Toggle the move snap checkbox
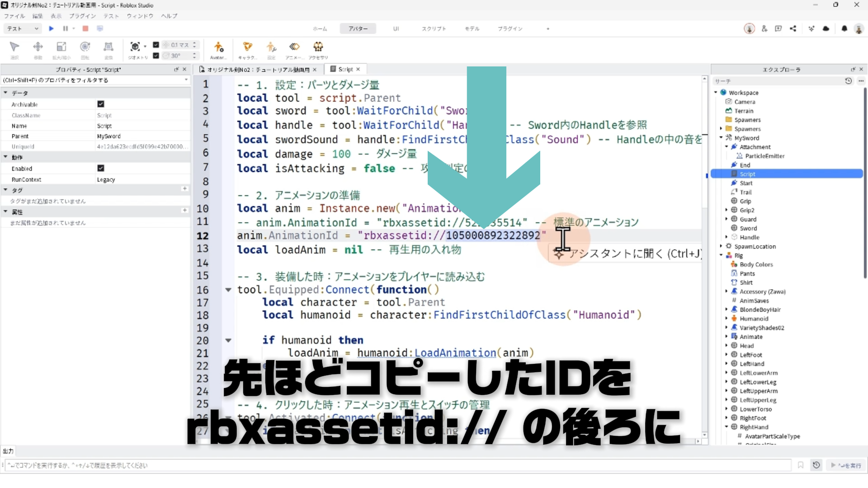Screen dimensions: 868x488 coord(156,45)
